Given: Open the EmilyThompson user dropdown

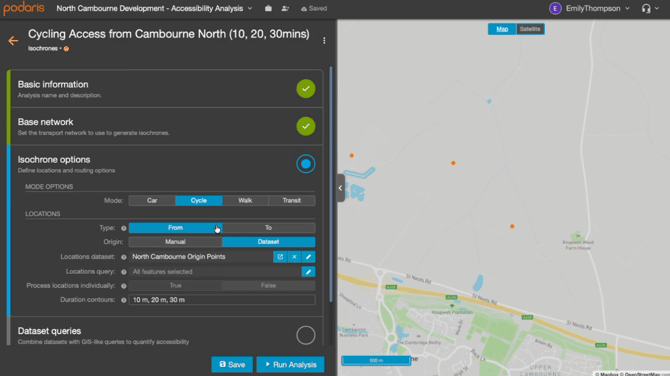Looking at the screenshot, I should pos(627,9).
